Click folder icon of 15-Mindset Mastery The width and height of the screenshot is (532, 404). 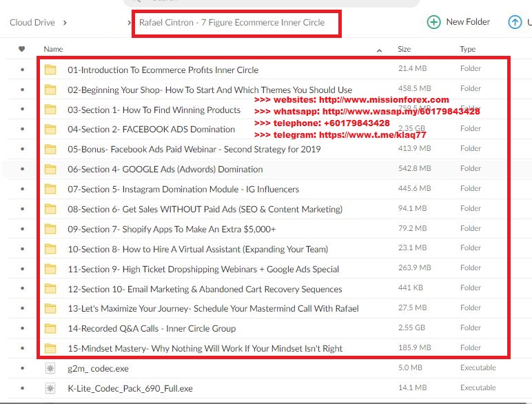50,348
